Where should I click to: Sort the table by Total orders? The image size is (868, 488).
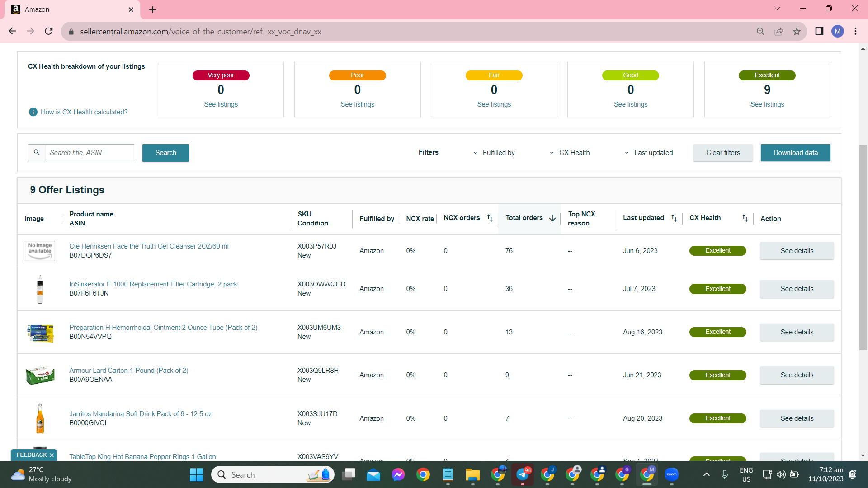click(x=552, y=218)
